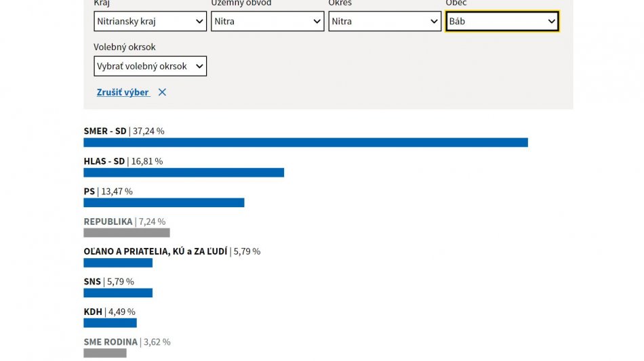Click the KDH party label
The width and height of the screenshot is (644, 361).
(x=93, y=312)
